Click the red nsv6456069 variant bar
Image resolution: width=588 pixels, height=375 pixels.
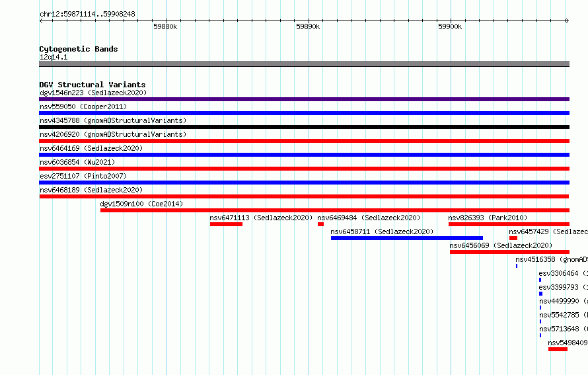[x=509, y=252]
